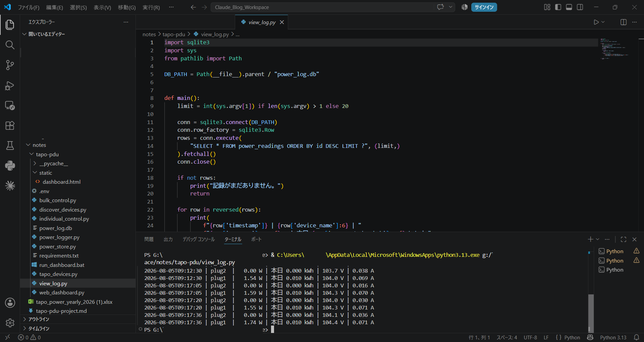Open the Accounts menu icon
The height and width of the screenshot is (342, 644).
pyautogui.click(x=10, y=303)
